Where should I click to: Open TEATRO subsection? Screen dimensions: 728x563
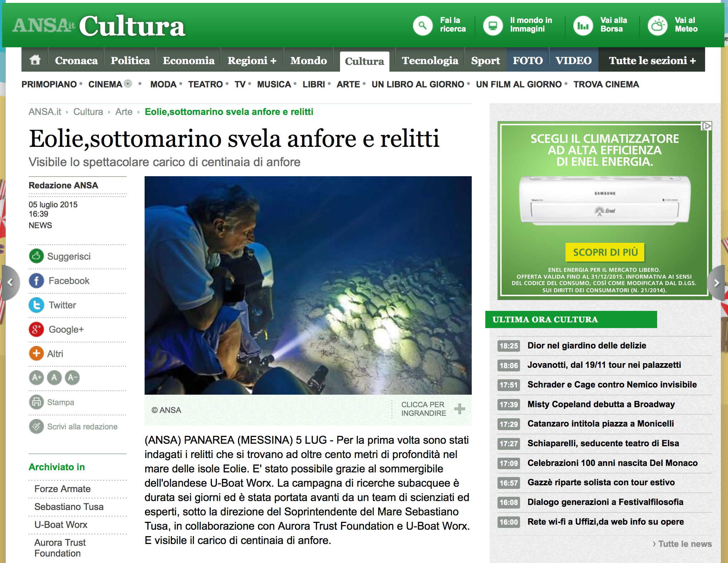point(205,84)
